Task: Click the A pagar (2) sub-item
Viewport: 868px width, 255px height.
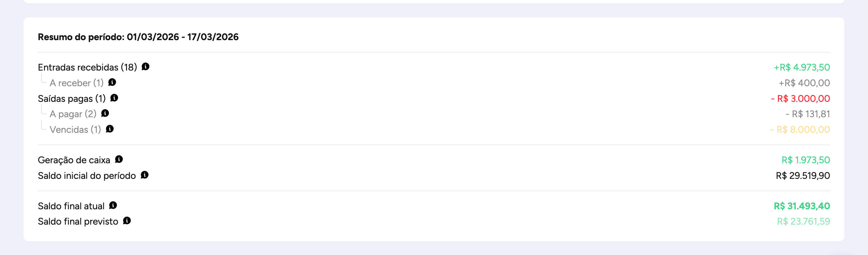Action: (x=73, y=114)
